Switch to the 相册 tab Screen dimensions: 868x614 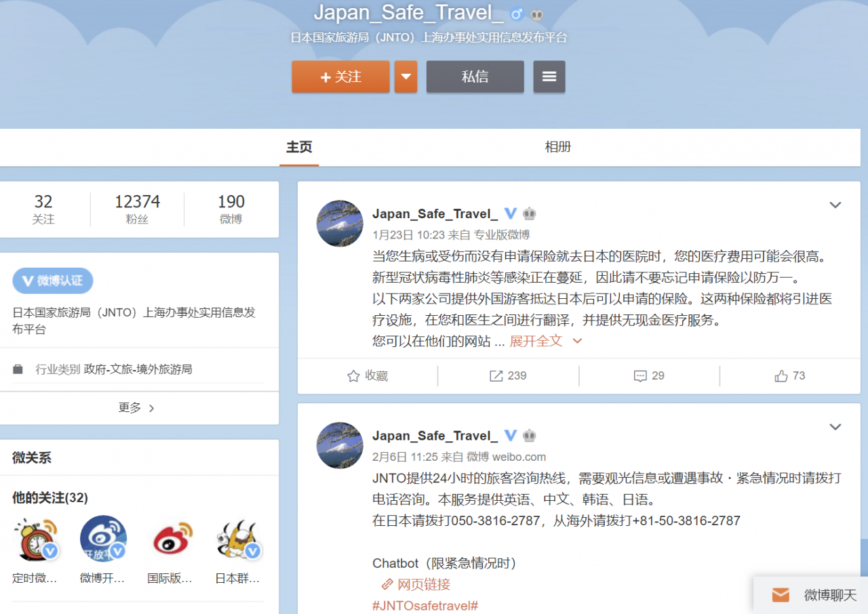pyautogui.click(x=558, y=147)
